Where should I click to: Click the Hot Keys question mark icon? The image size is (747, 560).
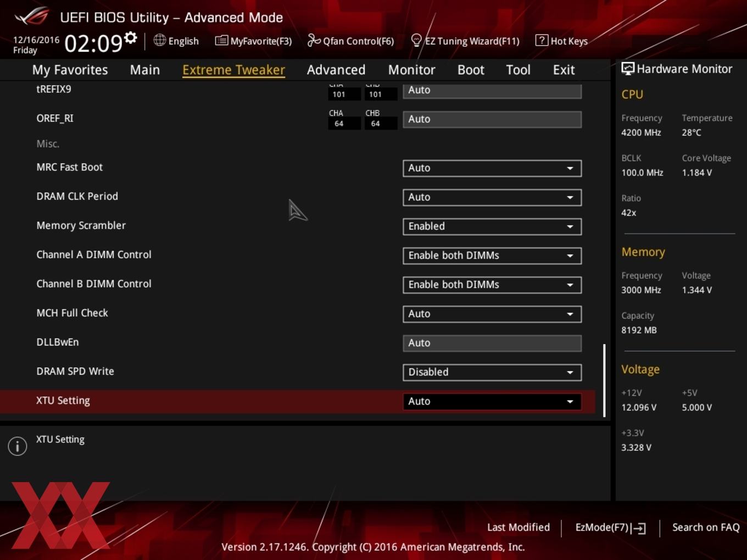[x=542, y=40]
